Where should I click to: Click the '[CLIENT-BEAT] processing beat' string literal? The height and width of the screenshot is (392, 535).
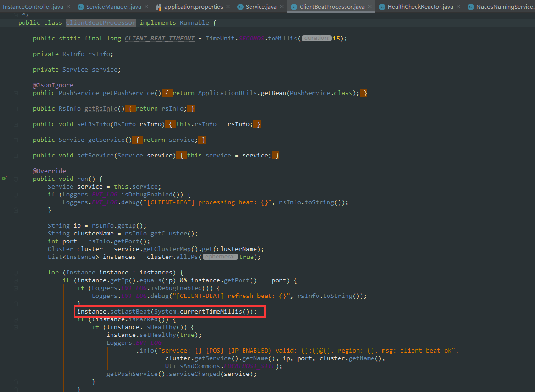point(207,202)
